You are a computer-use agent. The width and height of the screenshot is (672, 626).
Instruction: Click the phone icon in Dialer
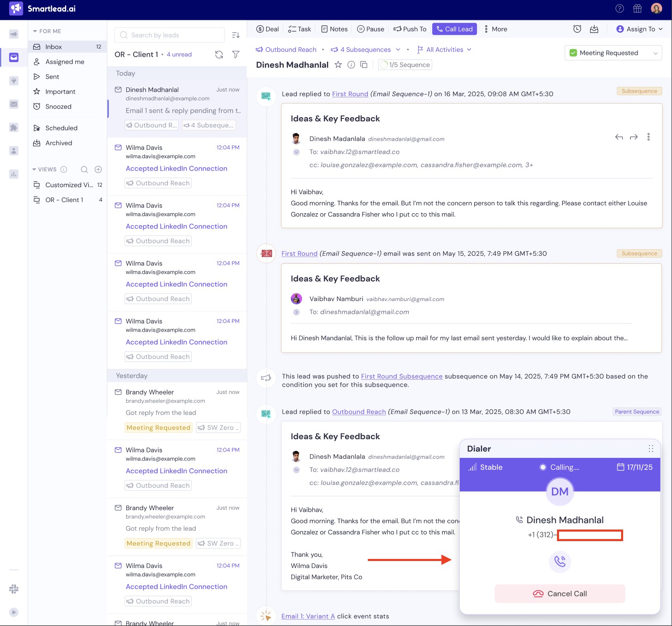(x=560, y=561)
